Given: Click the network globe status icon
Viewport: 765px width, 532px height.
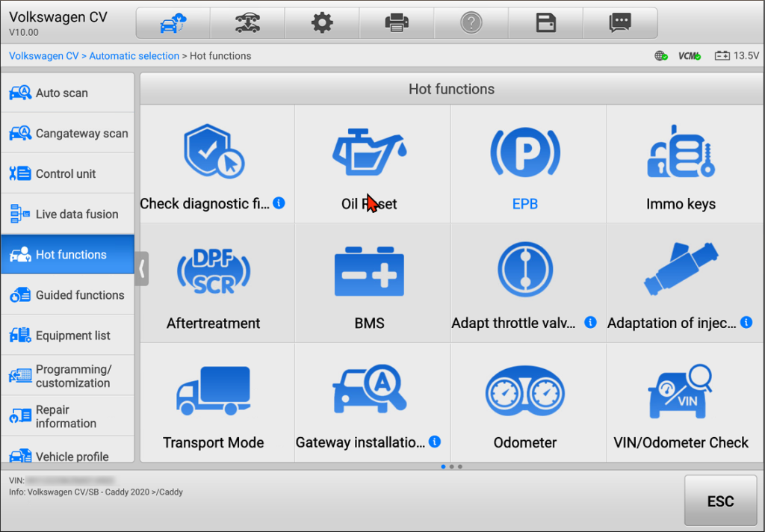Looking at the screenshot, I should coord(661,55).
